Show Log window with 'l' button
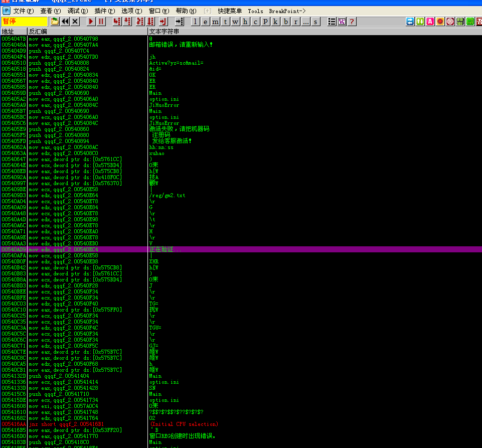The height and width of the screenshot is (448, 482). pos(195,22)
